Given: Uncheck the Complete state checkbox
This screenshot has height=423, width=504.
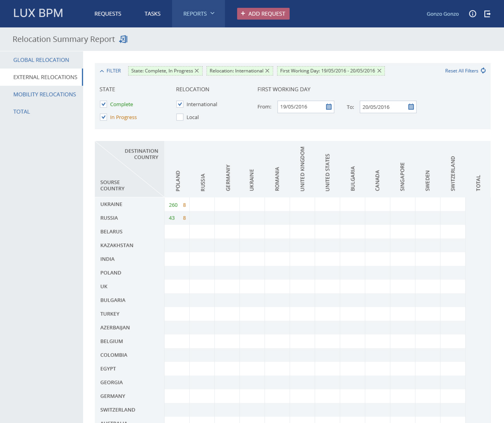Looking at the screenshot, I should 103,104.
